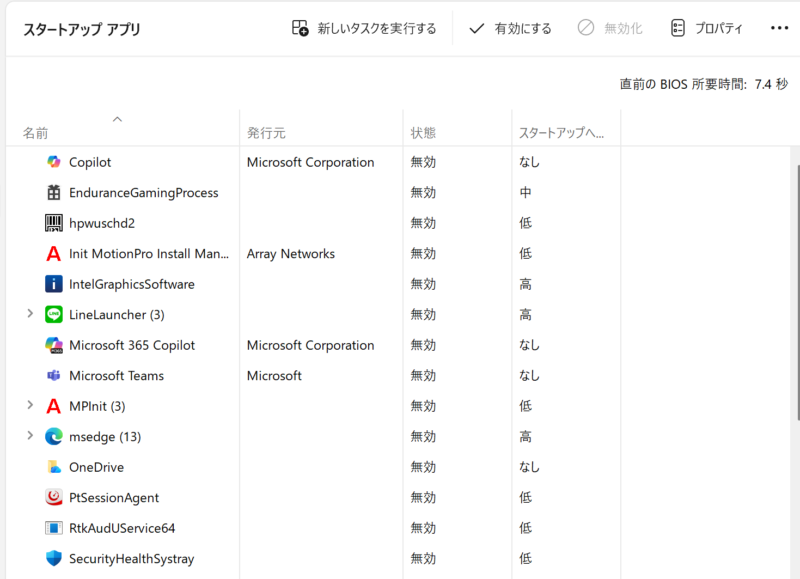Click 新しいタスクを実行する button
The height and width of the screenshot is (579, 800).
coord(364,28)
